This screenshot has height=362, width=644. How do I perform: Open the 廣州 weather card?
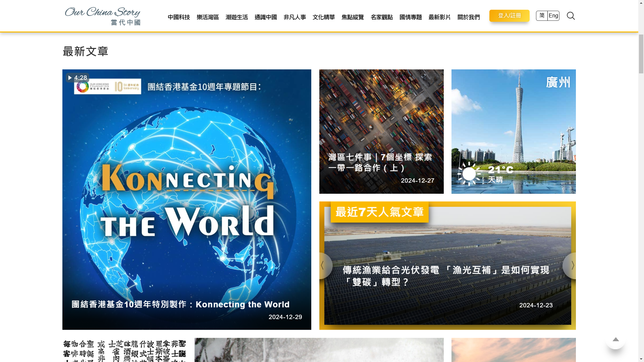click(x=514, y=131)
